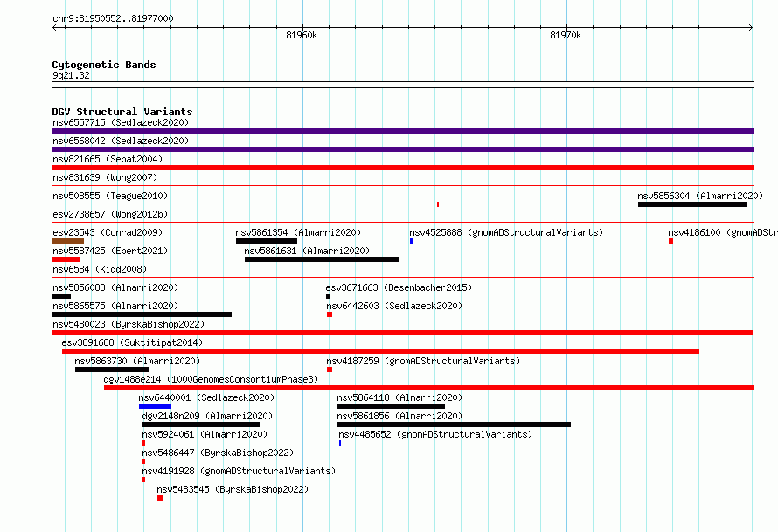The width and height of the screenshot is (778, 532).
Task: Select the short black bar under nsv5856088
Action: pyautogui.click(x=61, y=296)
